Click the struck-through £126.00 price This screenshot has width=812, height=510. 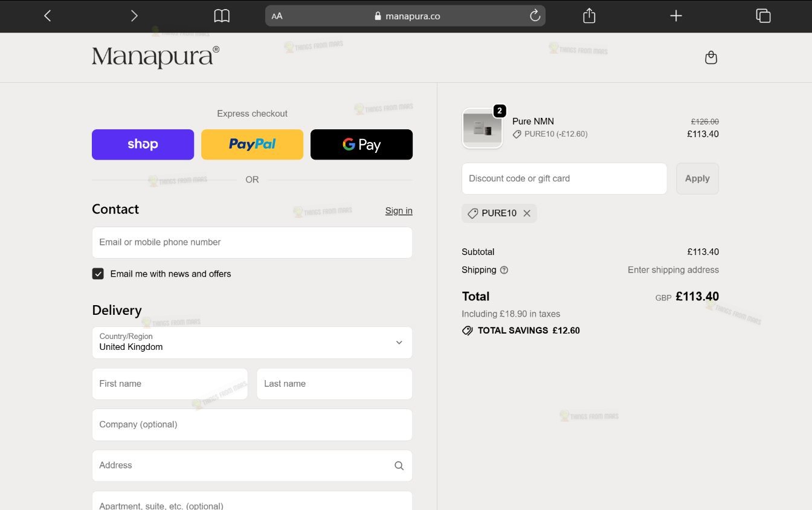tap(705, 121)
